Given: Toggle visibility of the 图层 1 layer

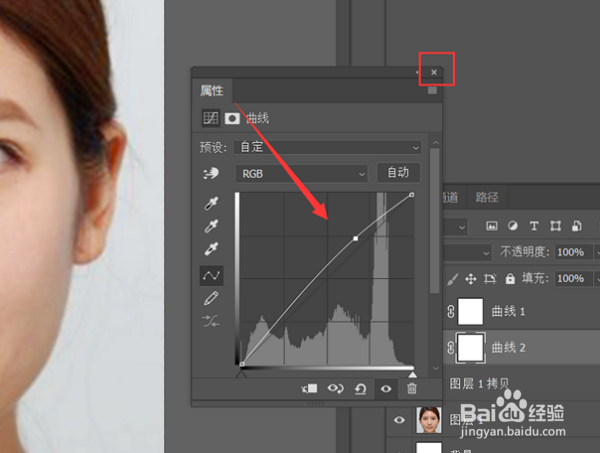Looking at the screenshot, I should pos(399,420).
